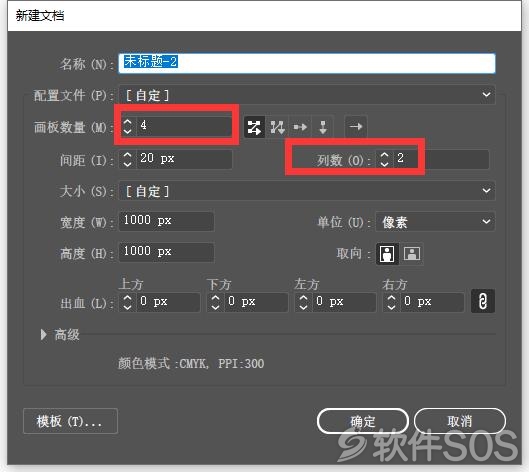Click the 确定 confirm button

(363, 421)
